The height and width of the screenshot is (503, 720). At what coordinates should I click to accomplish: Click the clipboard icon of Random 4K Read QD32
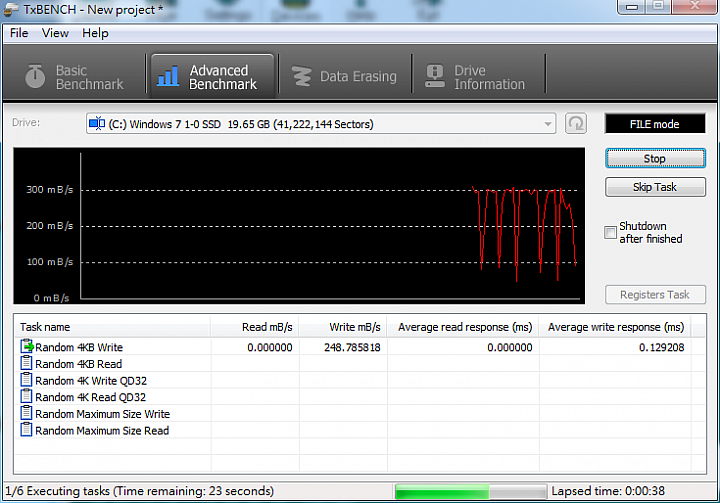pyautogui.click(x=27, y=396)
